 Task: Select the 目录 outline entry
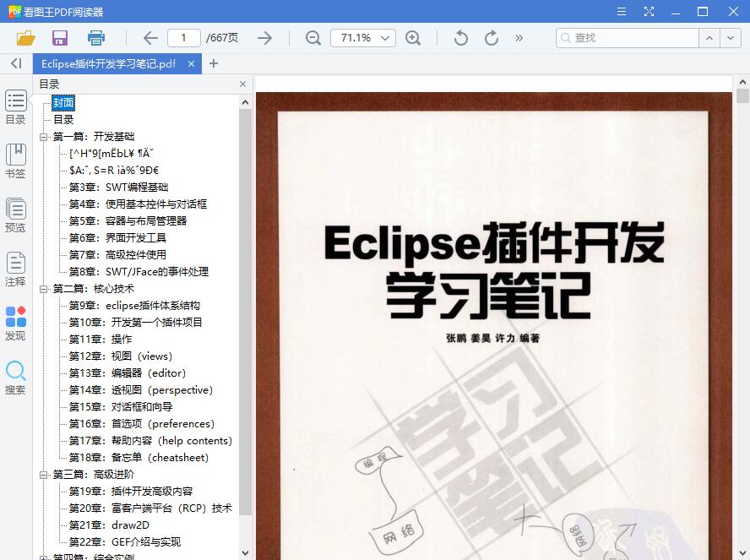point(63,120)
